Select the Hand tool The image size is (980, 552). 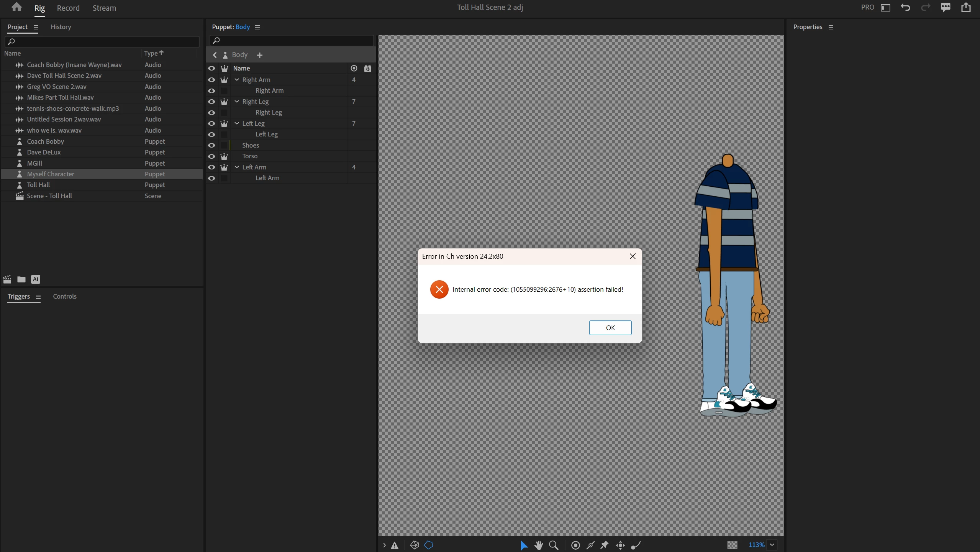tap(539, 545)
